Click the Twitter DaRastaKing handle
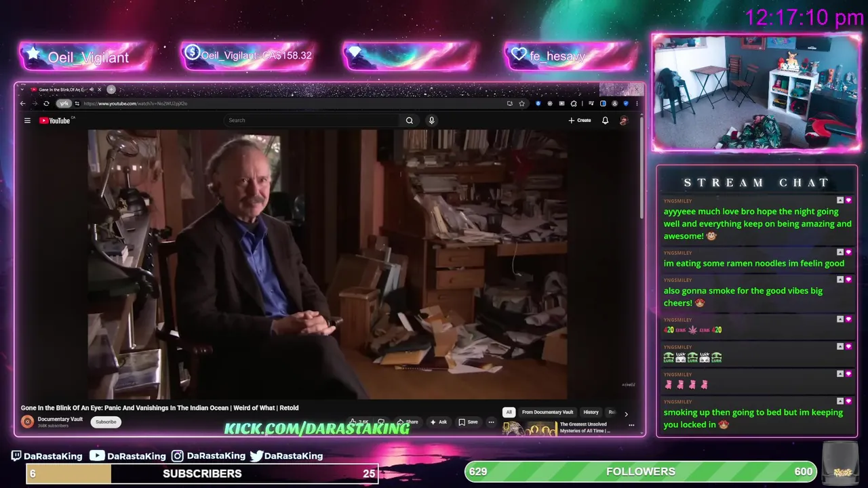 [286, 456]
